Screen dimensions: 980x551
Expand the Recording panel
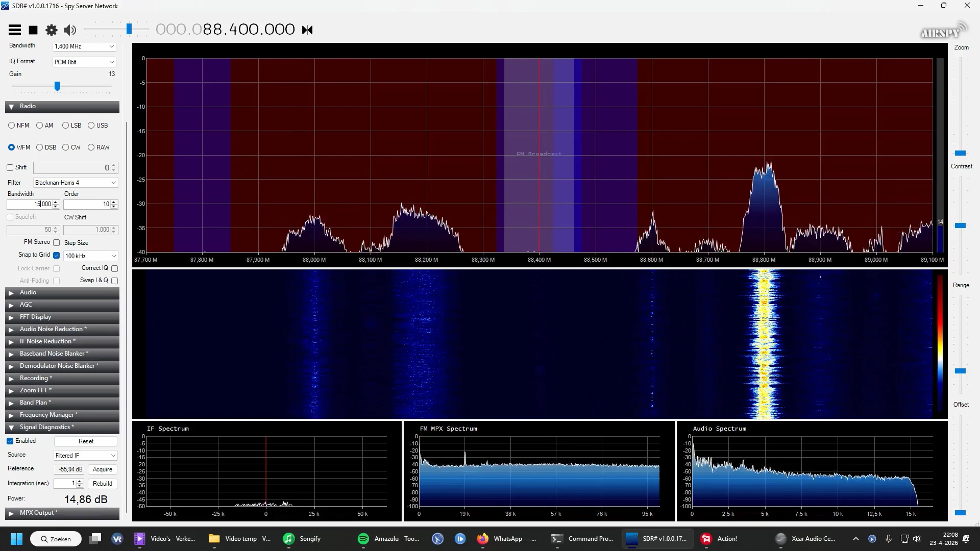(x=62, y=379)
